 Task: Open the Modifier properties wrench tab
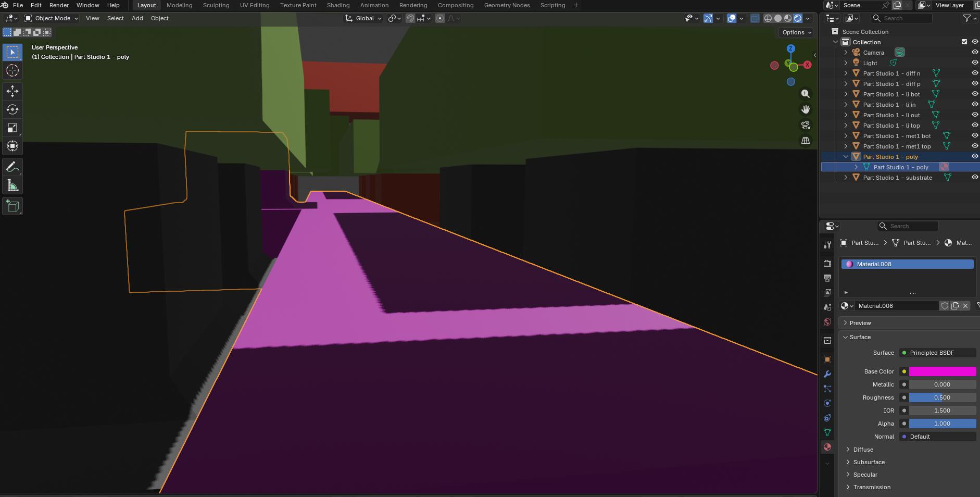point(827,374)
